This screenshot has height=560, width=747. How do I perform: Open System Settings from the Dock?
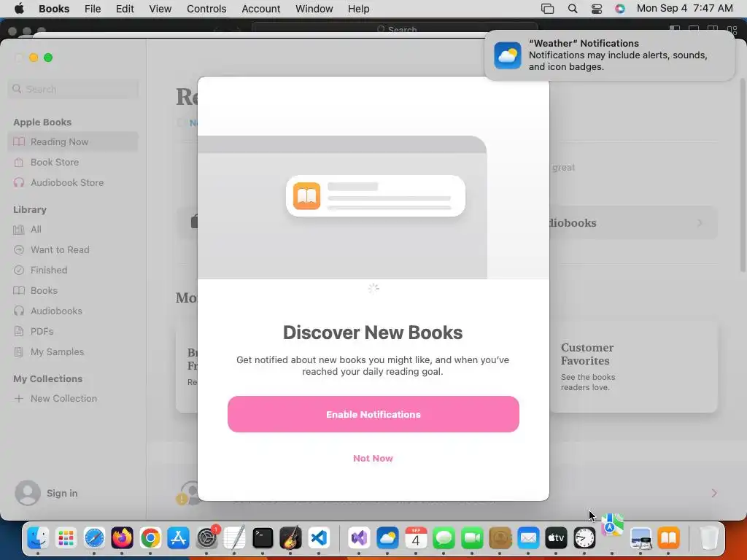pos(206,538)
